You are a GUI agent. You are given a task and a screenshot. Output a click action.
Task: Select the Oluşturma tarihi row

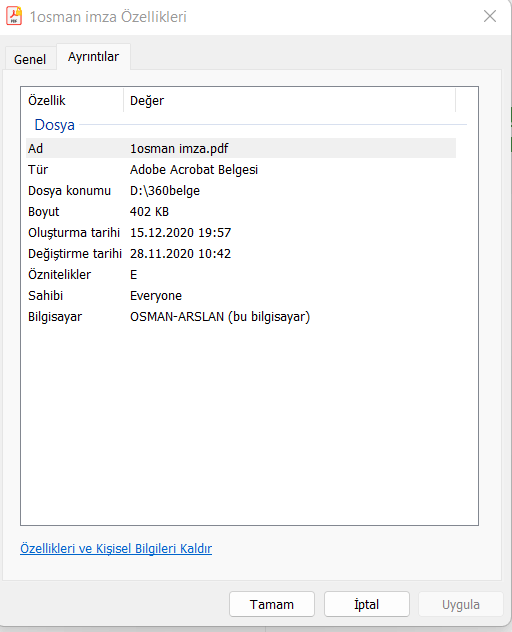click(x=241, y=233)
